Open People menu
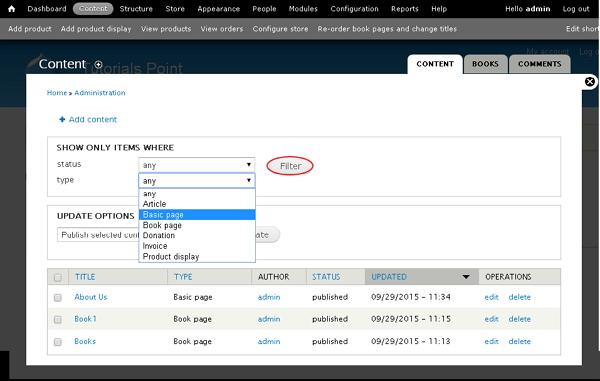Screen dimensions: 600x381 pos(264,9)
